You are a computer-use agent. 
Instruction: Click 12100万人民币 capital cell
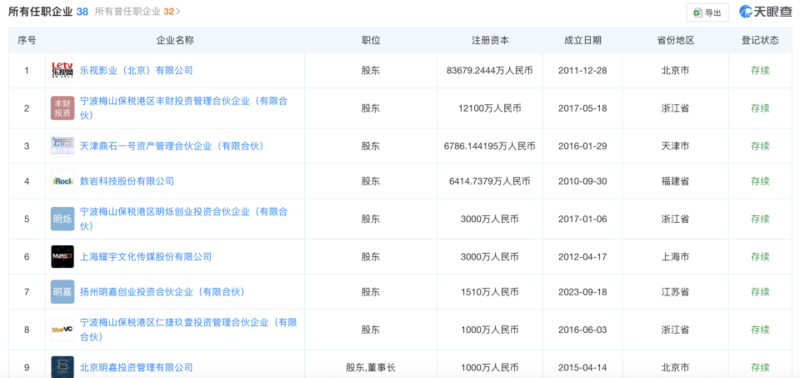coord(490,108)
